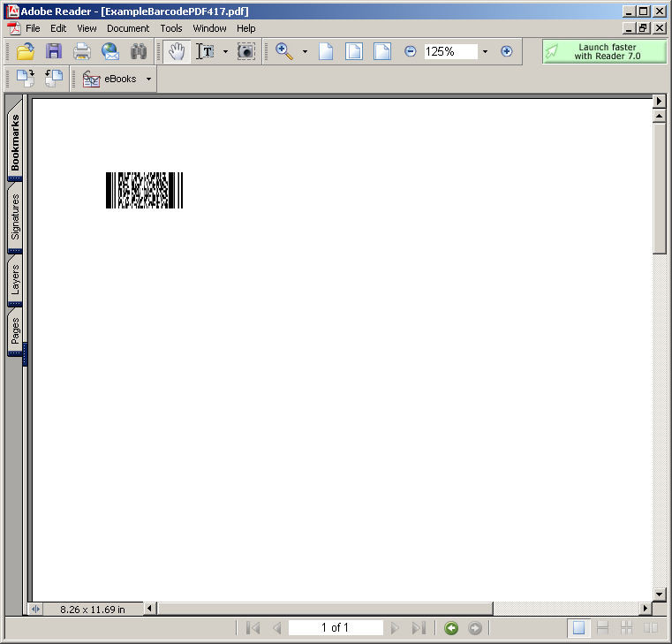This screenshot has width=672, height=644.
Task: Click the 8.26 x 11.69 in page size
Action: (x=93, y=610)
